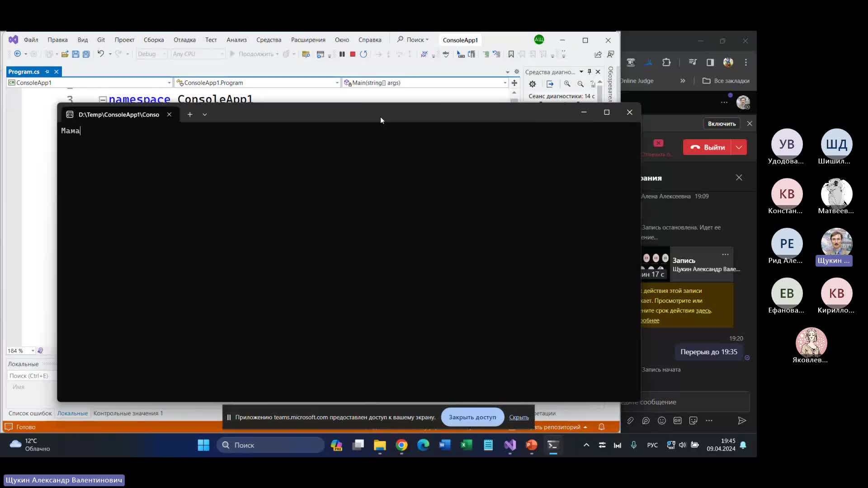
Task: Click the Скрыть link on sharing banner
Action: [x=519, y=417]
